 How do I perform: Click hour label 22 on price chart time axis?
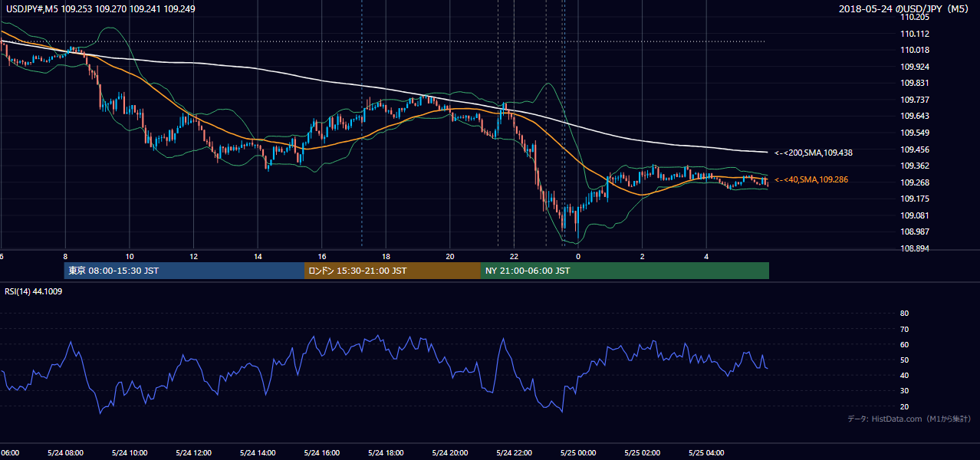click(514, 256)
